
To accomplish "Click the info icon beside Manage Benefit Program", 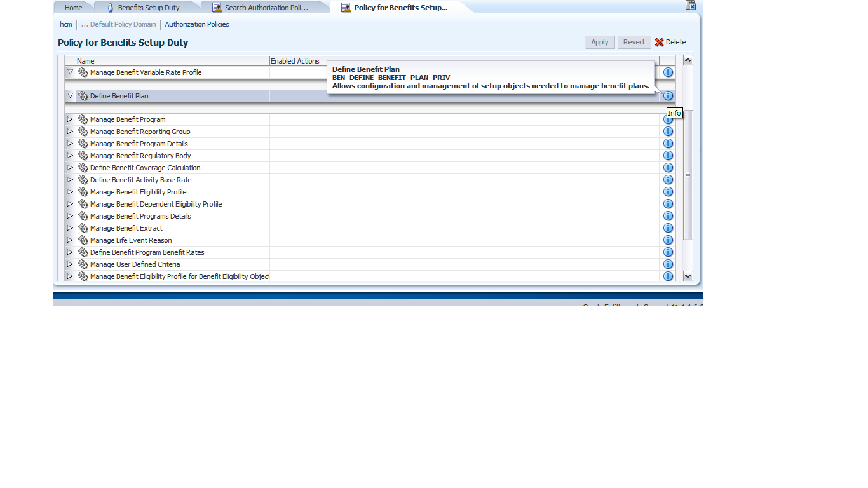I will (x=668, y=119).
